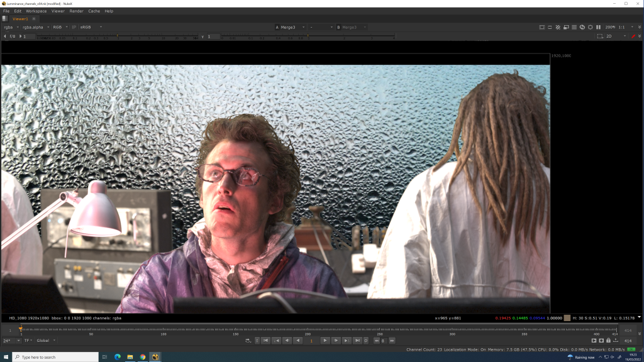Pause the viewer updates
Screen dimensions: 644x362
pyautogui.click(x=599, y=27)
